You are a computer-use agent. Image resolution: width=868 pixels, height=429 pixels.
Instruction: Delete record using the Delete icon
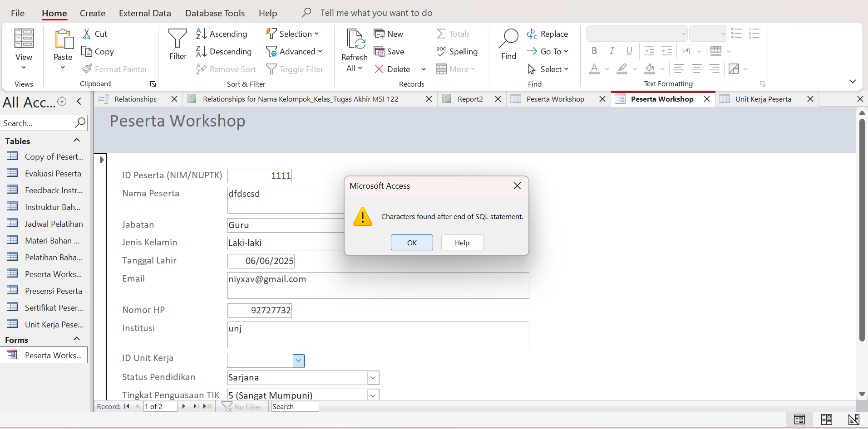coord(379,69)
